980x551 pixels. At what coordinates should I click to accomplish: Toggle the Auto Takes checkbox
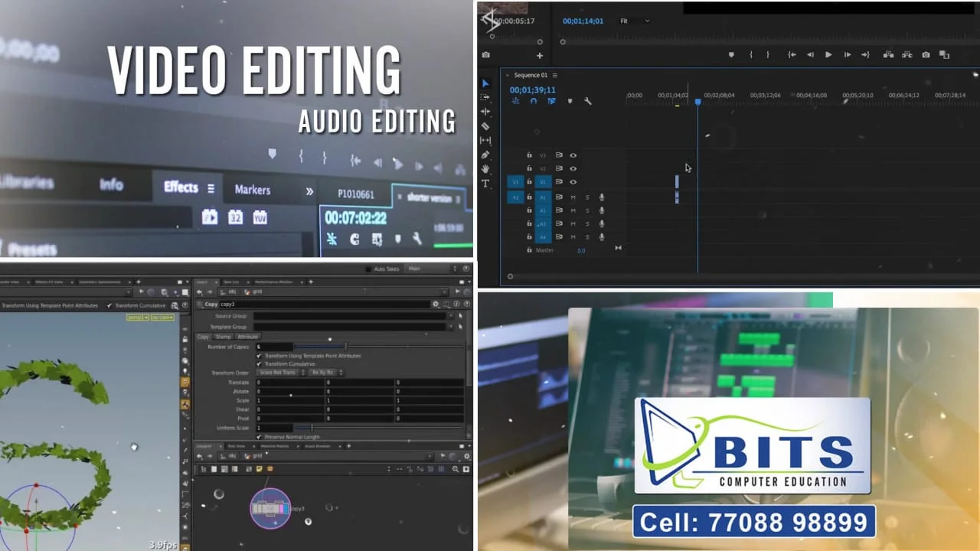click(x=369, y=269)
